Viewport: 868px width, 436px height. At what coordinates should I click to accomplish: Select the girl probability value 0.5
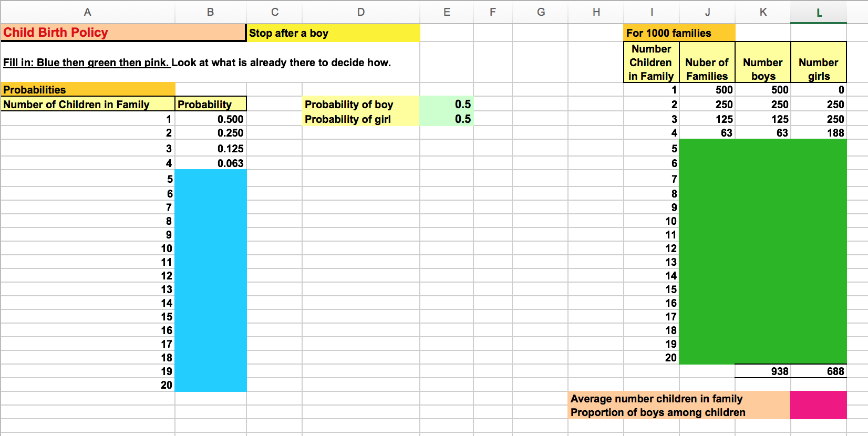[x=447, y=119]
